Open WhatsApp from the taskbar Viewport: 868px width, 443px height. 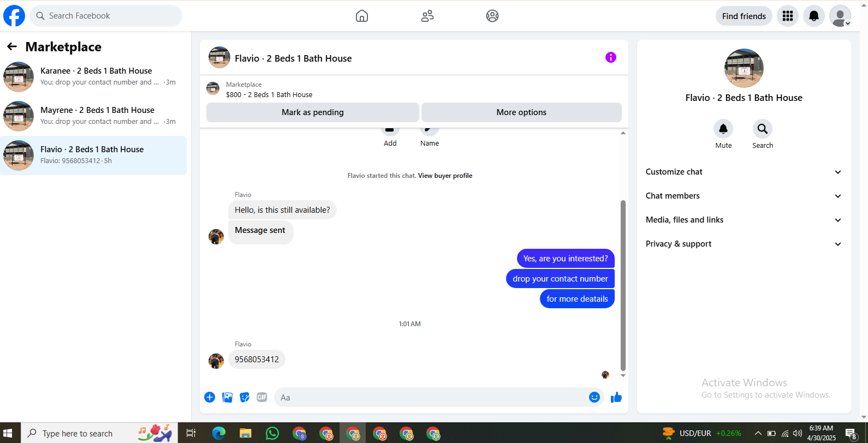point(272,433)
